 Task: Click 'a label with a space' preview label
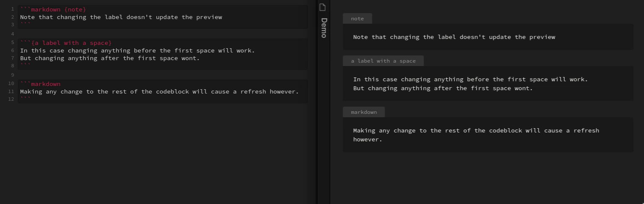[x=383, y=61]
